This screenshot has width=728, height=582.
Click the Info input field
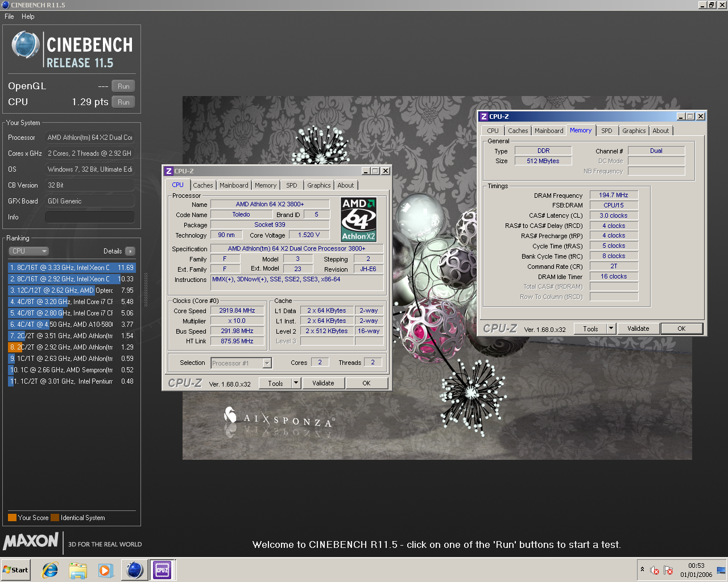pyautogui.click(x=90, y=217)
